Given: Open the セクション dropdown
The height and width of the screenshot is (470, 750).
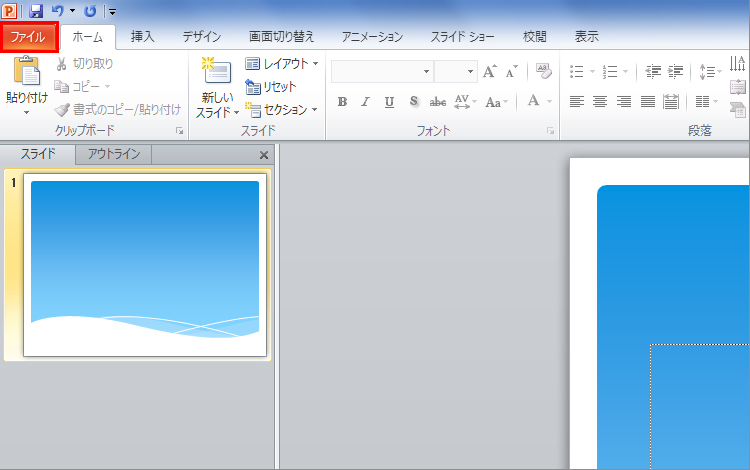Looking at the screenshot, I should (281, 109).
